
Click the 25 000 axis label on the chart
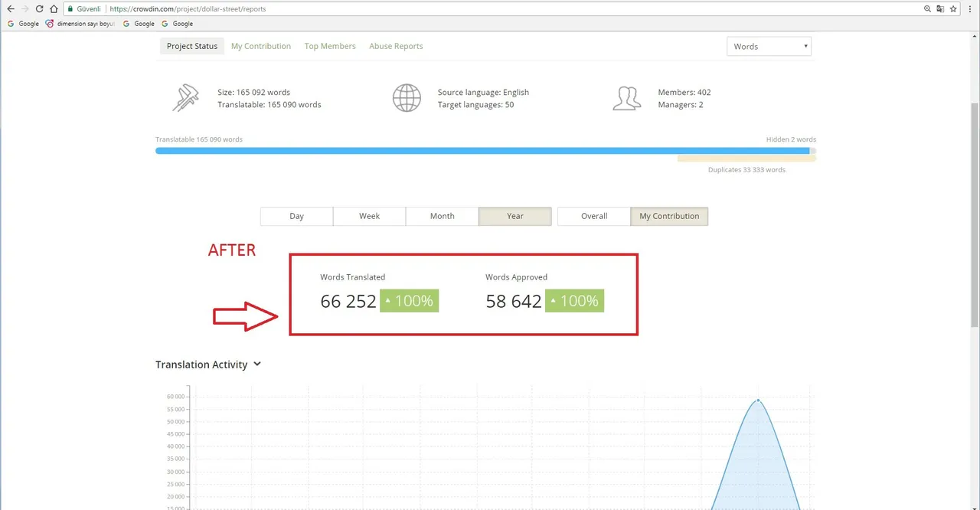coord(175,484)
